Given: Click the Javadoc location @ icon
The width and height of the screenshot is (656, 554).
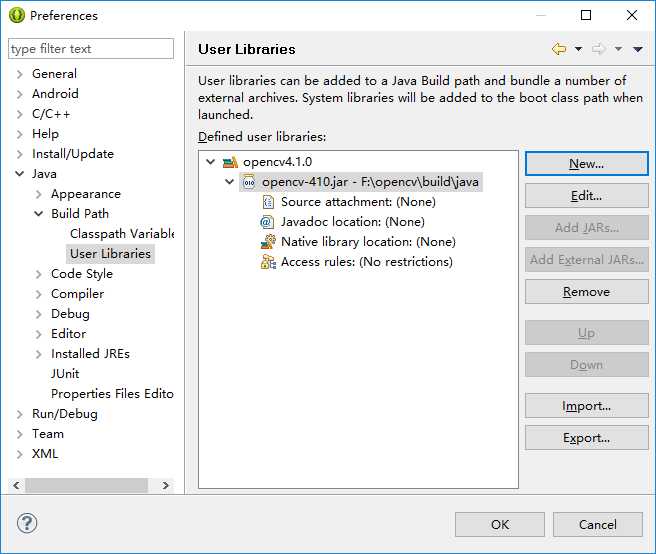Looking at the screenshot, I should point(267,222).
